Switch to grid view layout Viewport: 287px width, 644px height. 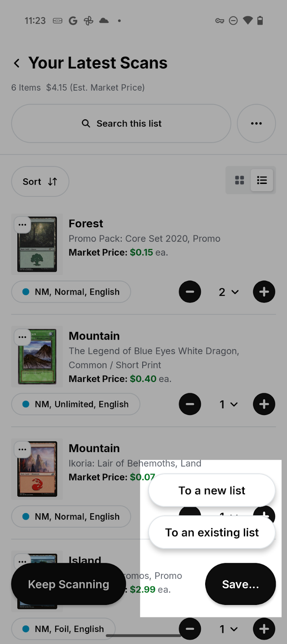(239, 180)
